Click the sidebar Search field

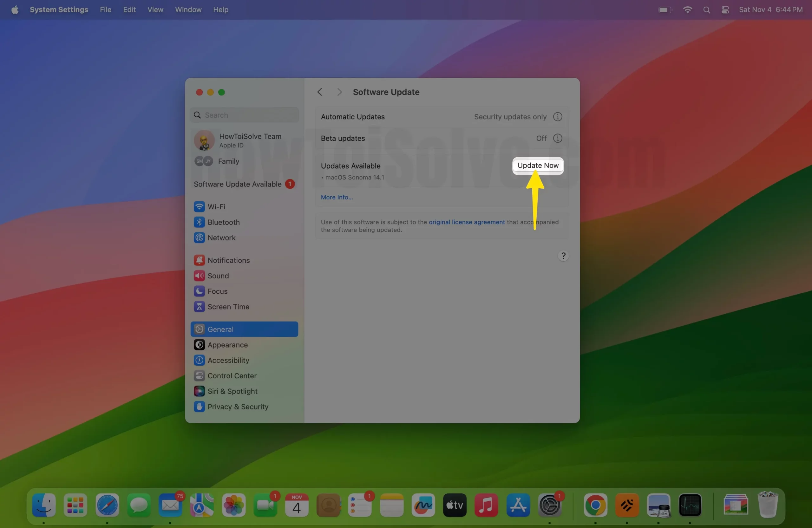[x=244, y=115]
